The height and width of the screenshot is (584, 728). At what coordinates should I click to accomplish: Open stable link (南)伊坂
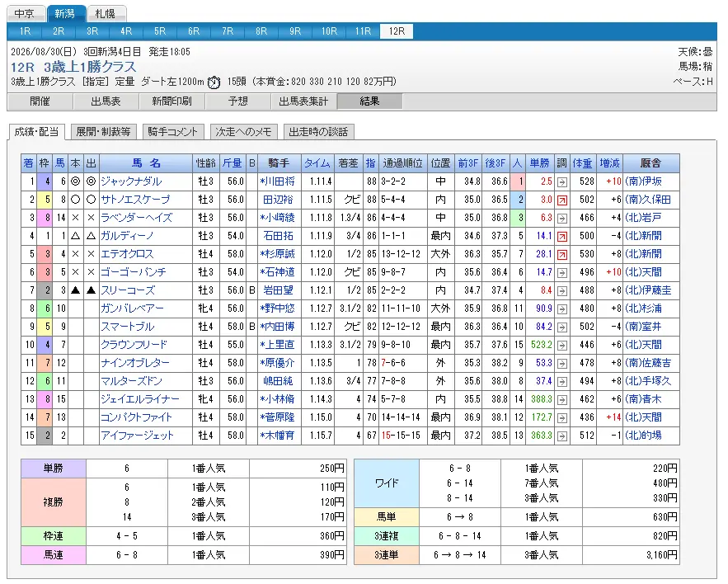coord(644,181)
